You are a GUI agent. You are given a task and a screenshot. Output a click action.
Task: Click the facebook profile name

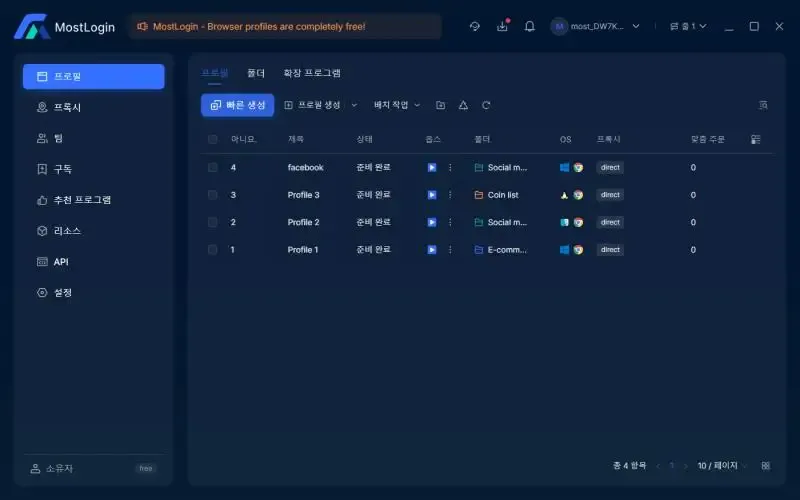(x=305, y=167)
